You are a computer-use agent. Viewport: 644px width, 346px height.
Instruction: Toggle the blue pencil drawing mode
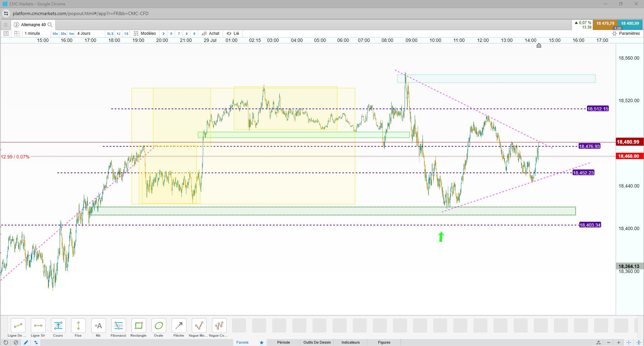(26, 342)
